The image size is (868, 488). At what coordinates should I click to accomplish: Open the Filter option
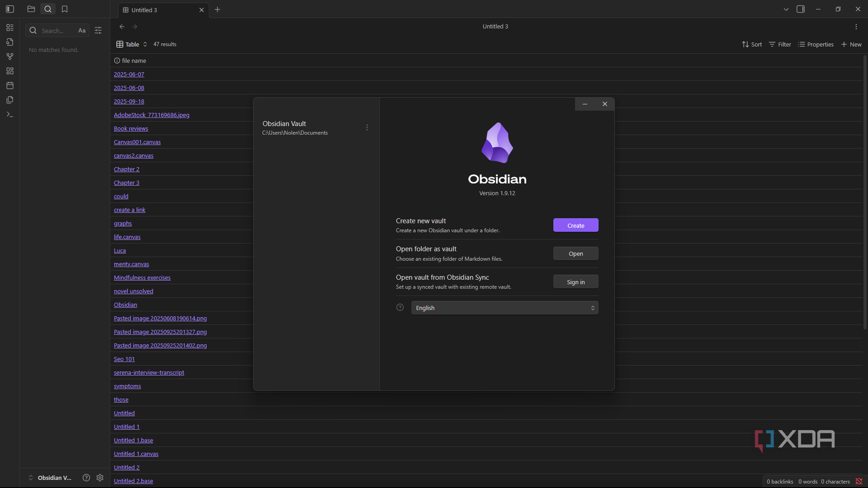(x=780, y=44)
